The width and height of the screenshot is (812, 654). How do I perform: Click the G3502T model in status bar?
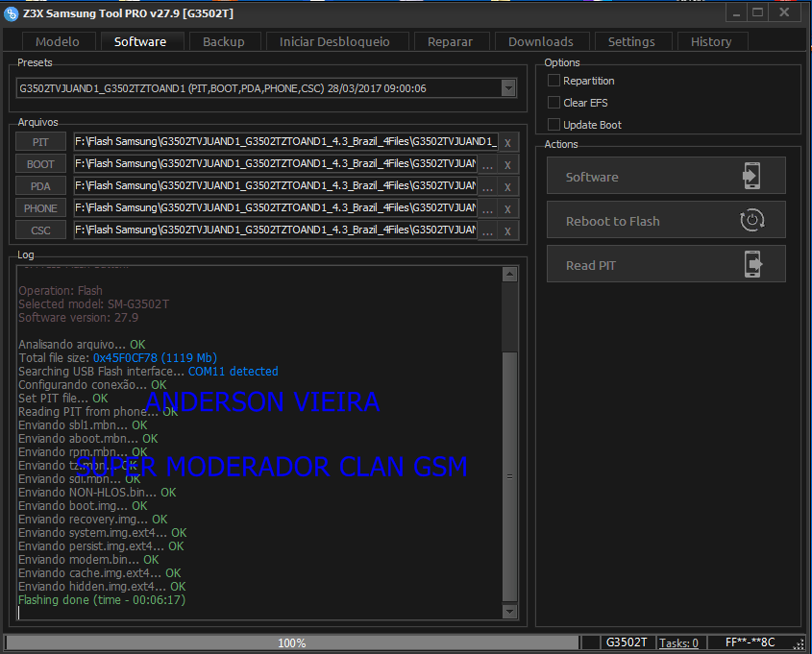pos(627,642)
